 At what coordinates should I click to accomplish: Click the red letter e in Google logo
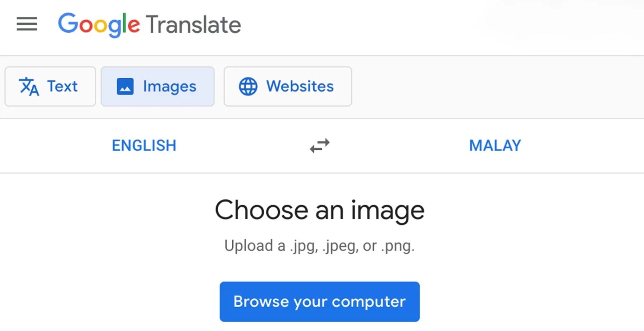(x=134, y=26)
